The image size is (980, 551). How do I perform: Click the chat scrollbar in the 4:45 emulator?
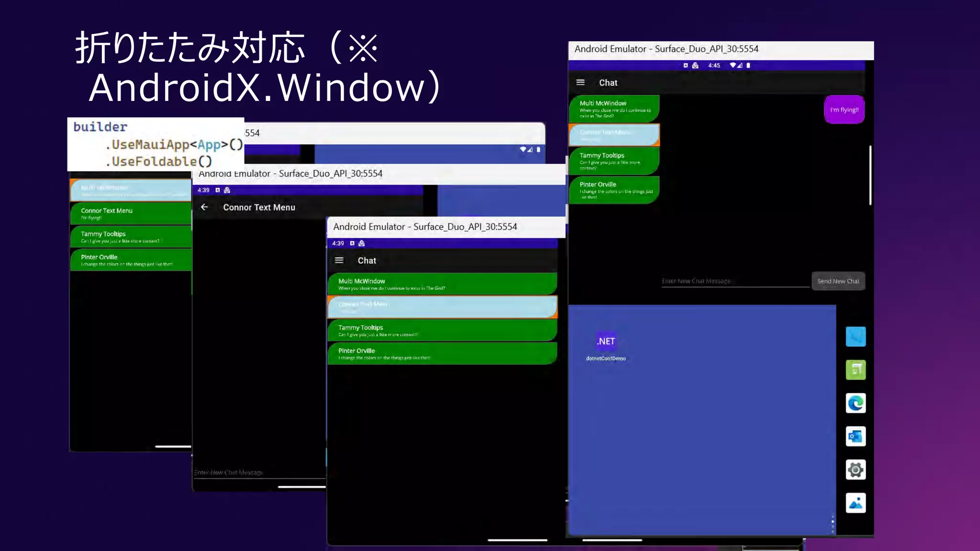[870, 175]
